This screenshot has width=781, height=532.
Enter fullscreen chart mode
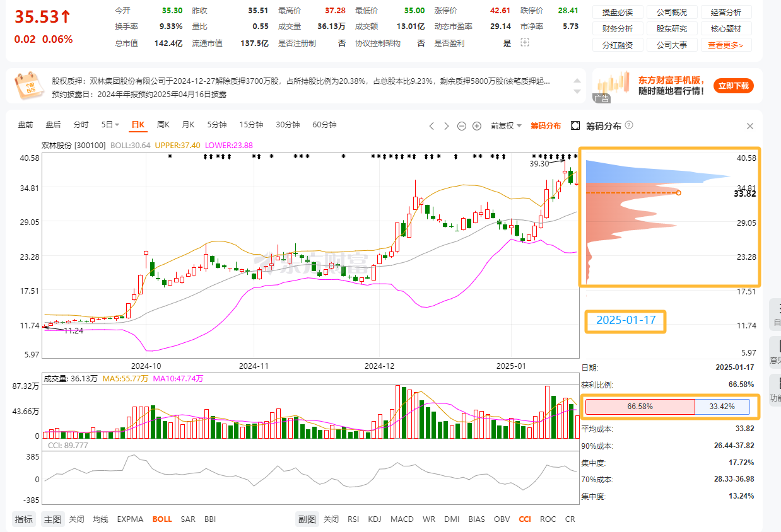click(575, 126)
